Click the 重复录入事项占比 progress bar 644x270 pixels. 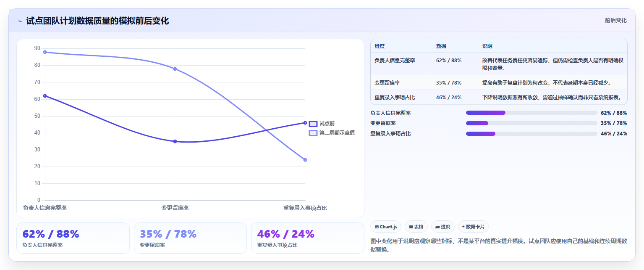(531, 134)
